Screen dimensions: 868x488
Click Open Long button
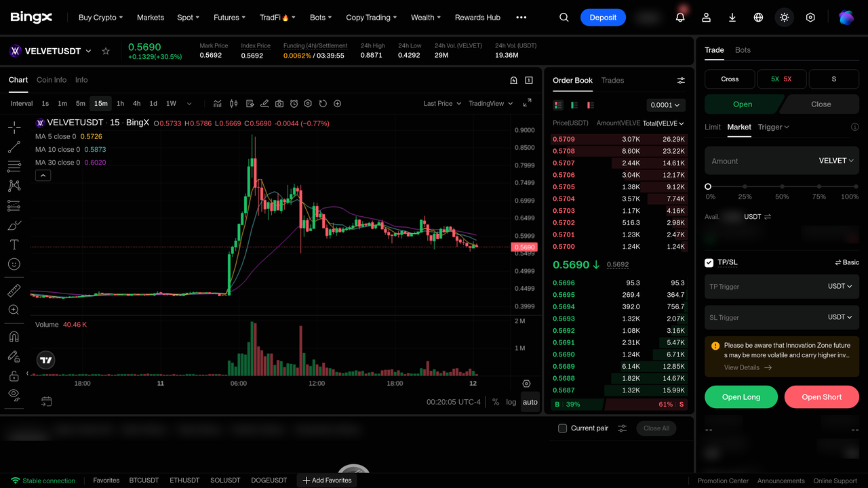[x=741, y=397]
